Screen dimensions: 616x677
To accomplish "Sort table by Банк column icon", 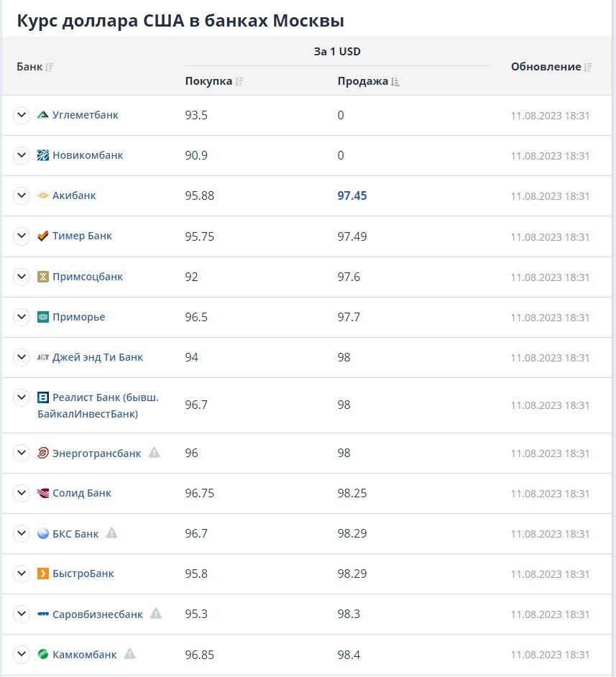I will tap(50, 67).
